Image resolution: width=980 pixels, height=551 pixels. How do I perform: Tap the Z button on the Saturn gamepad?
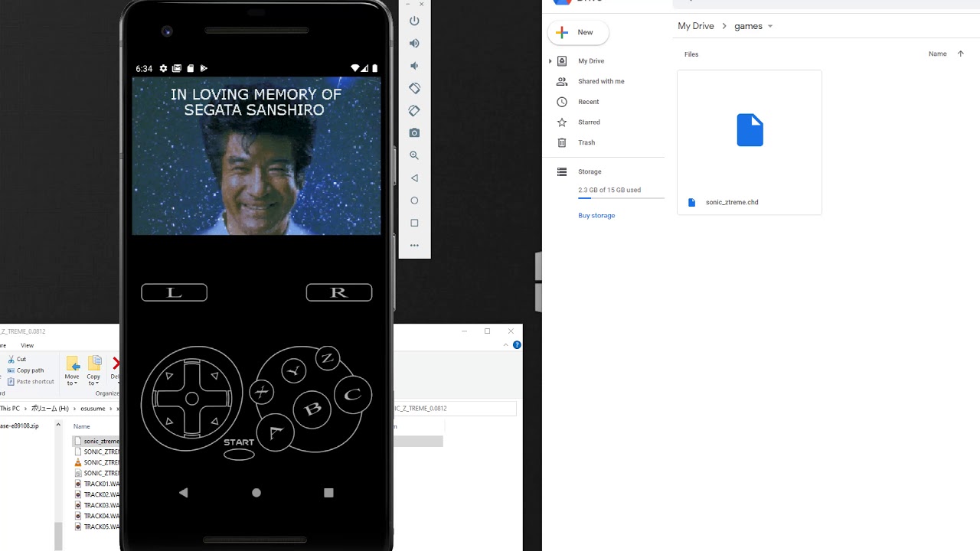328,357
